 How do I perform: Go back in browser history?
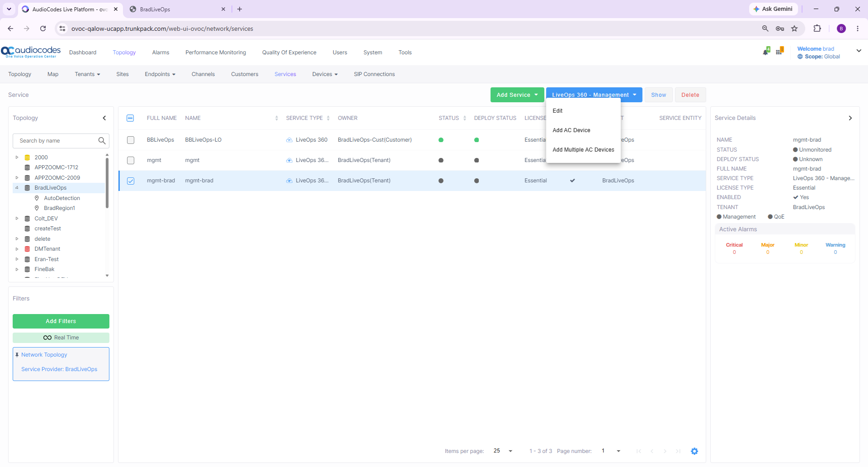coord(10,29)
